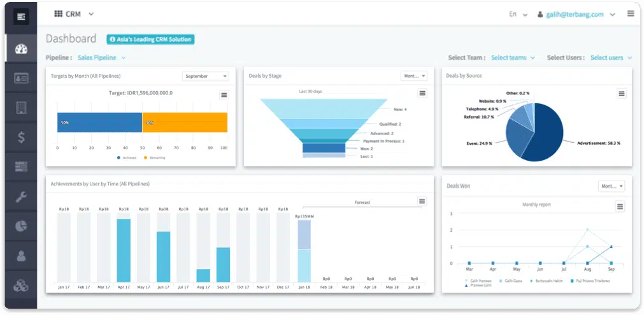
Task: Open Deals Won period dropdown
Action: [x=612, y=186]
